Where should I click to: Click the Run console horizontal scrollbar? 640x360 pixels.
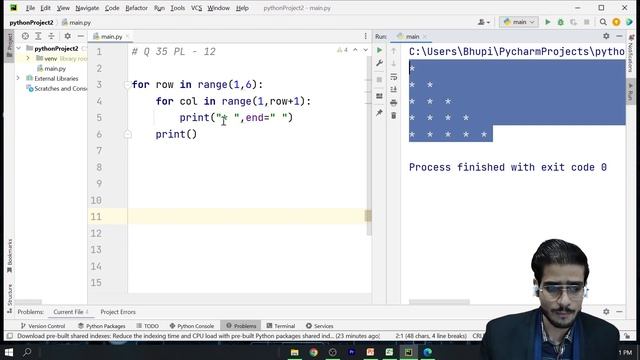(x=439, y=302)
